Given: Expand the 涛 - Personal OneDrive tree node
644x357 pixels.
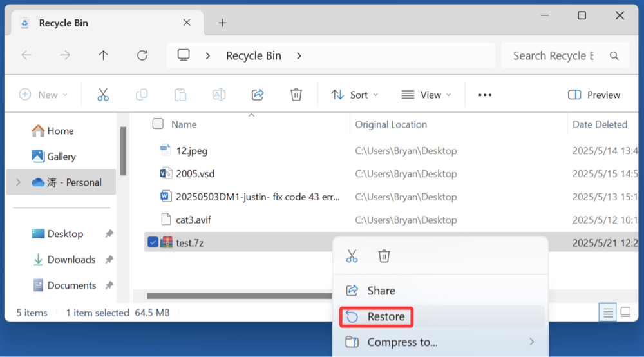Looking at the screenshot, I should [x=18, y=182].
